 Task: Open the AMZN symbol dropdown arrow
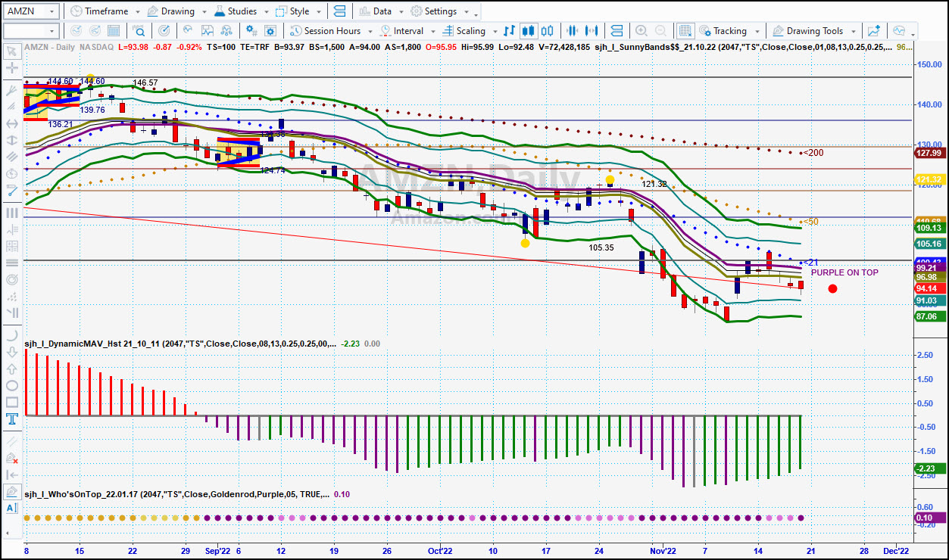point(52,11)
